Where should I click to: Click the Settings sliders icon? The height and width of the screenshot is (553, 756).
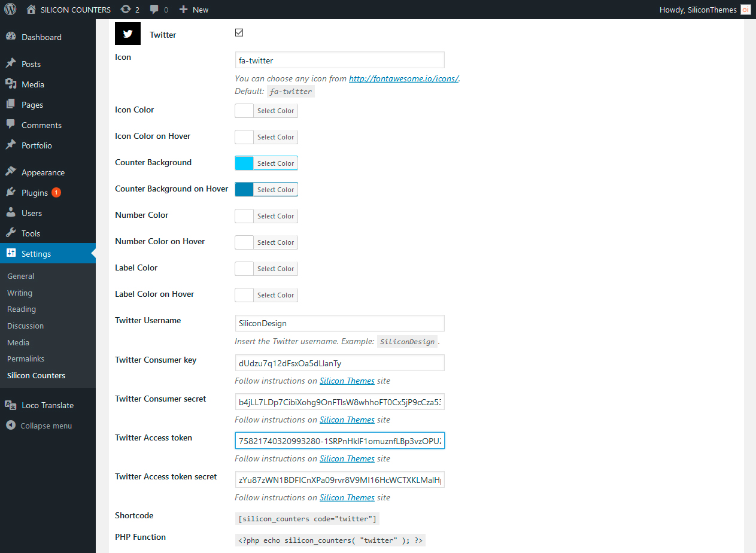[11, 253]
